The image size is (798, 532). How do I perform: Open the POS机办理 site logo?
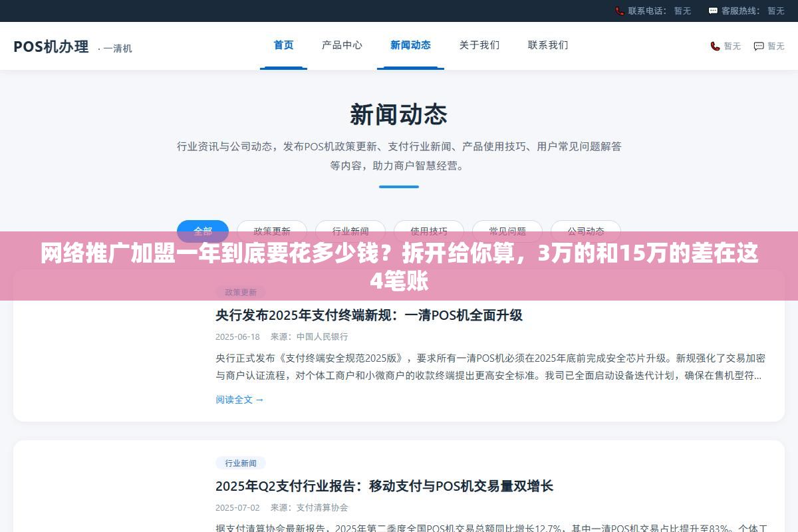51,47
